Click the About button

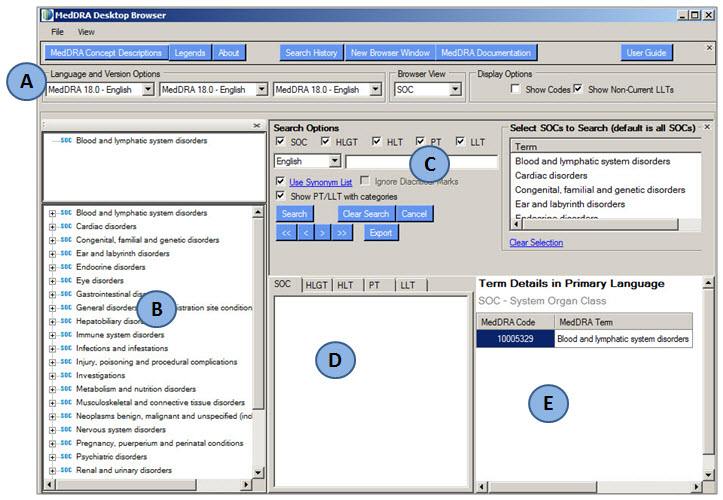pyautogui.click(x=229, y=53)
